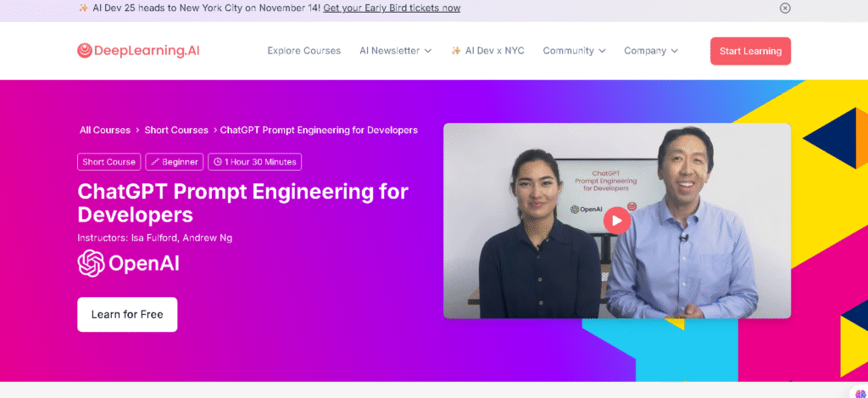Screen dimensions: 868x398
Task: Click the OpenAI logo in the hero section
Action: pos(129,263)
